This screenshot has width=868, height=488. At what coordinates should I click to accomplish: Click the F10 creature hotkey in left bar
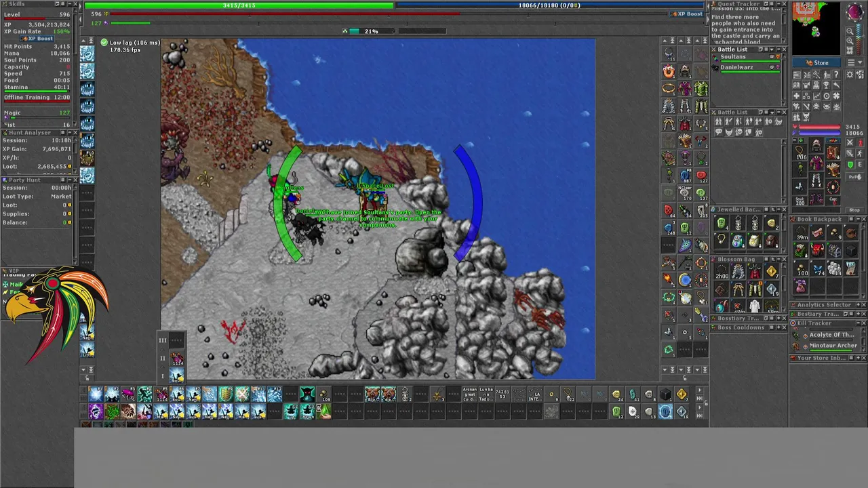coord(87,158)
